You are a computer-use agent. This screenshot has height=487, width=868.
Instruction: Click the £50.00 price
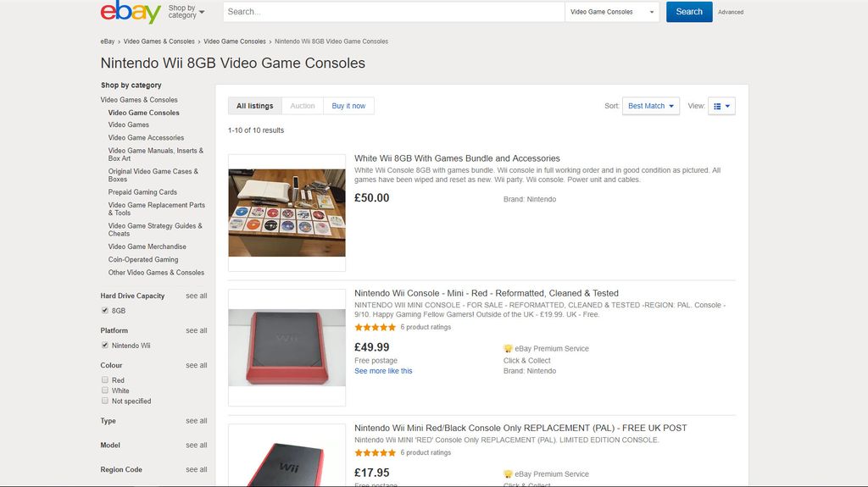(x=372, y=197)
